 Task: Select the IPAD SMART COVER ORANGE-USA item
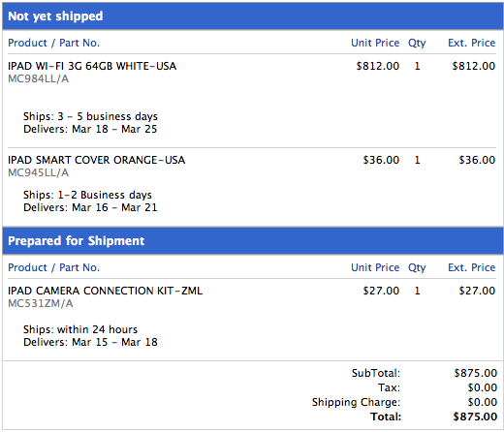coord(96,160)
